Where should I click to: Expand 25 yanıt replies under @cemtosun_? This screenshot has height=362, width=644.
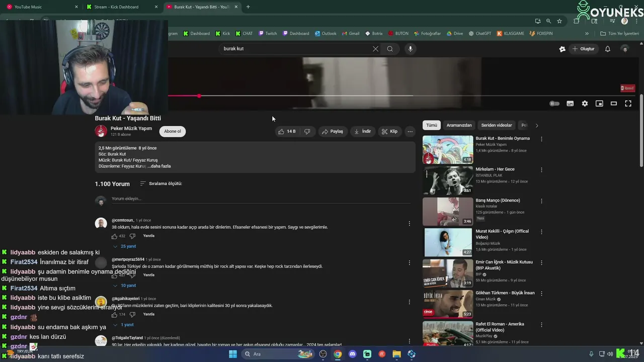pyautogui.click(x=124, y=246)
